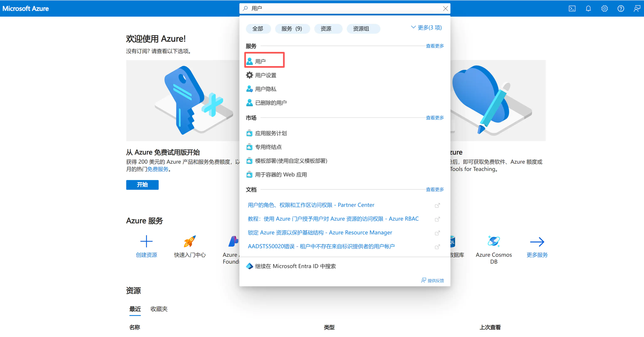The width and height of the screenshot is (644, 337).
Task: Select the 最近 tab under 资源
Action: [135, 309]
